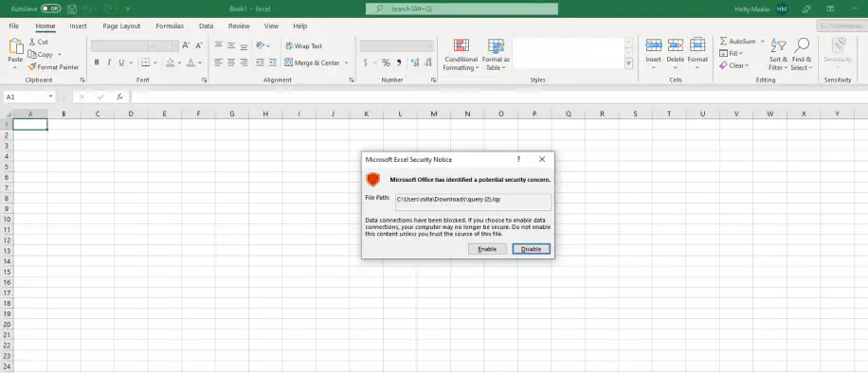Click the Center align icon

[x=231, y=62]
